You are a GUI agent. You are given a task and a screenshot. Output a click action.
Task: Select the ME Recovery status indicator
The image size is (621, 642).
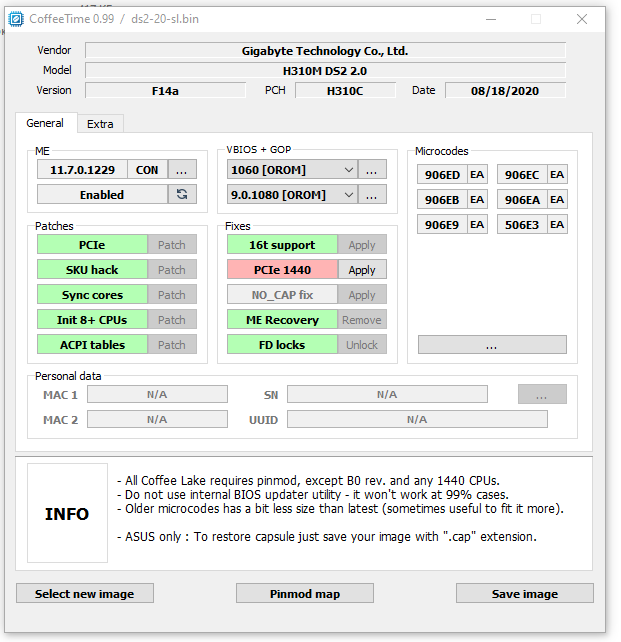pos(282,319)
